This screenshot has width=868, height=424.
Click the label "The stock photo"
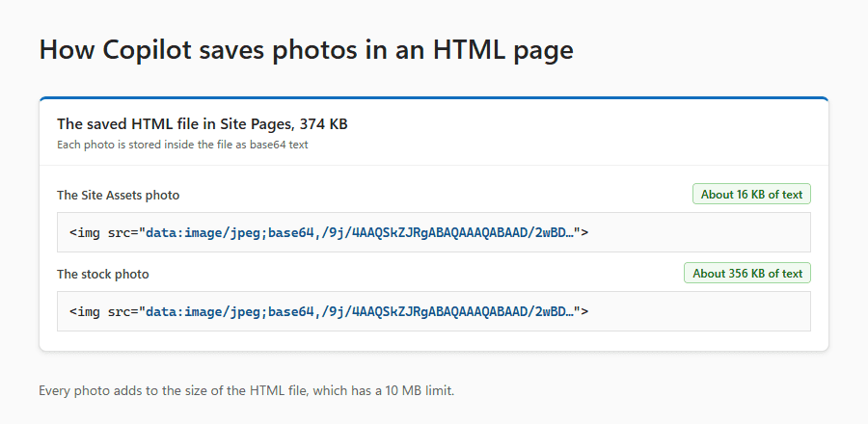pyautogui.click(x=103, y=275)
